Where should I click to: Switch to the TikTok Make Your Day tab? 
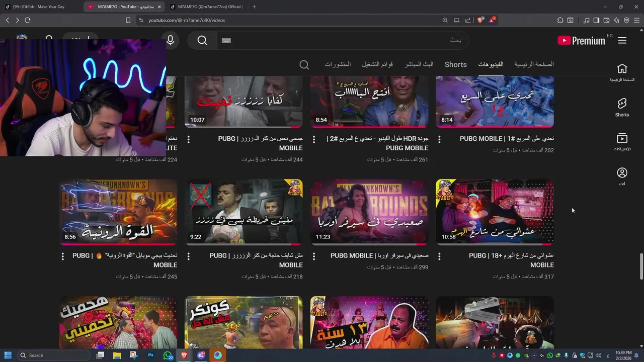click(40, 7)
